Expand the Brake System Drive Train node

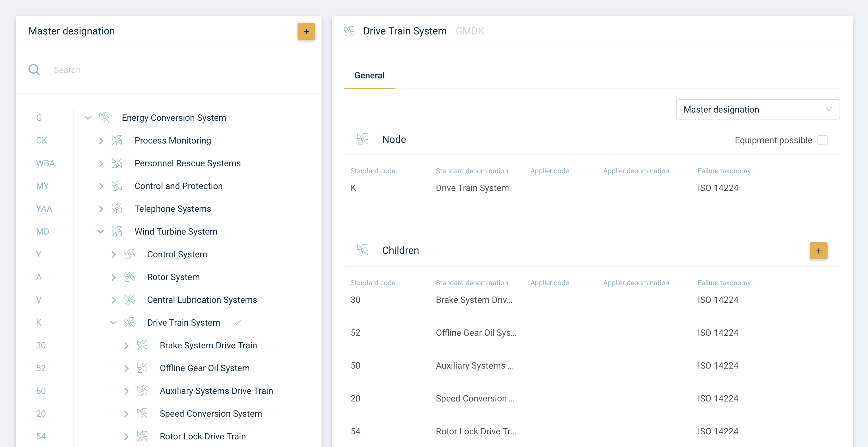[x=126, y=346]
